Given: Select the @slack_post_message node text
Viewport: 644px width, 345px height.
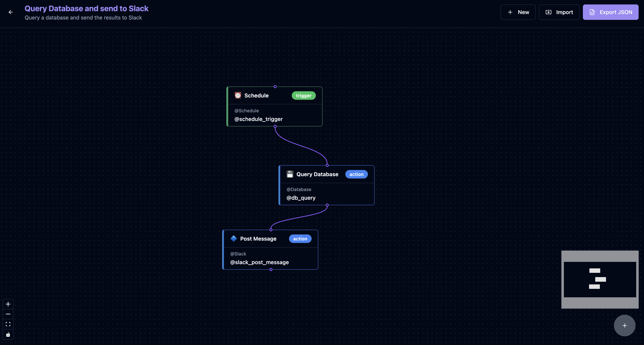Looking at the screenshot, I should 259,262.
